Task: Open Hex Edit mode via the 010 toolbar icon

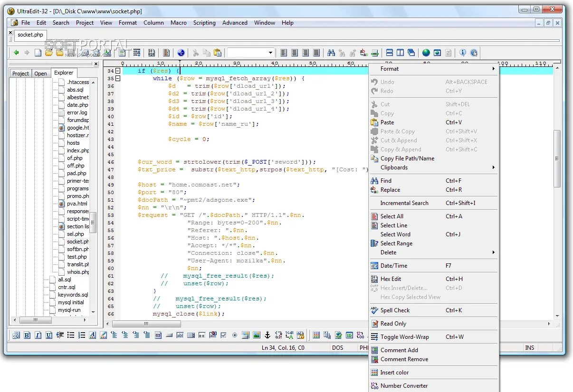Action: click(x=152, y=52)
